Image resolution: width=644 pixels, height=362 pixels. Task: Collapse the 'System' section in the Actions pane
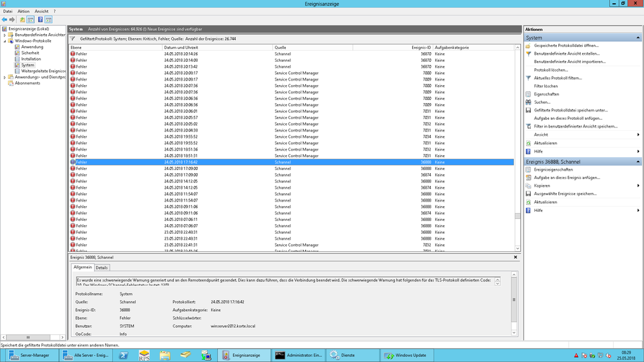638,38
